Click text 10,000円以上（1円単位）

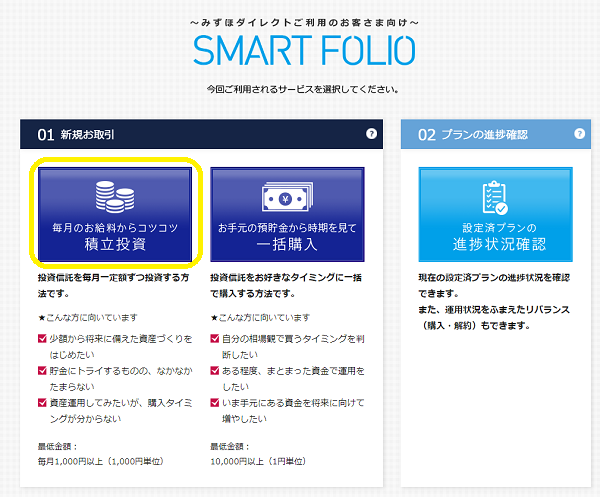258,462
